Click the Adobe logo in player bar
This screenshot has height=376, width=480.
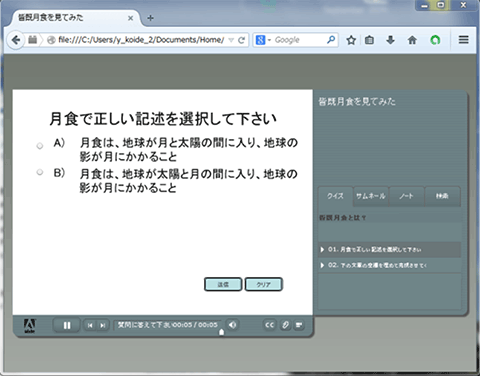tap(30, 326)
